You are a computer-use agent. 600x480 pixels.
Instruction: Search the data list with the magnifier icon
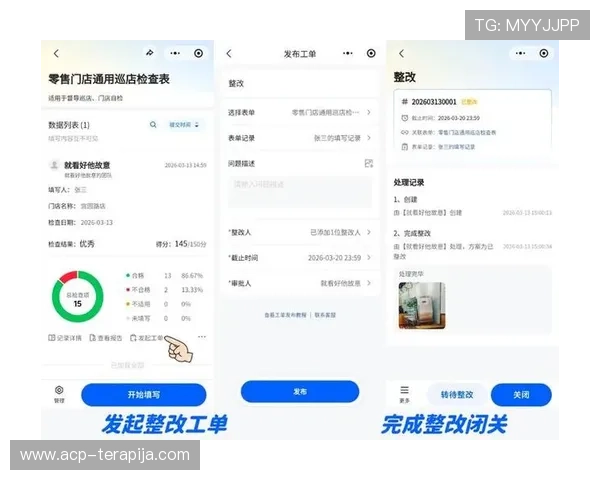[x=153, y=124]
